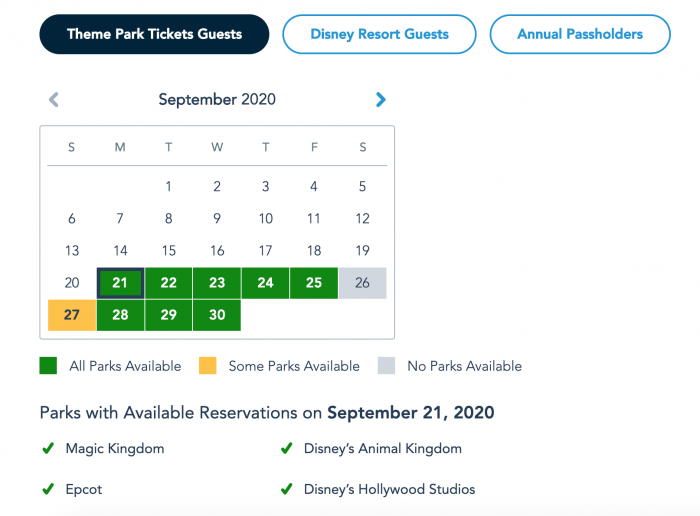The width and height of the screenshot is (700, 516).
Task: Click the yellow Some Parks Available swatch
Action: (208, 366)
